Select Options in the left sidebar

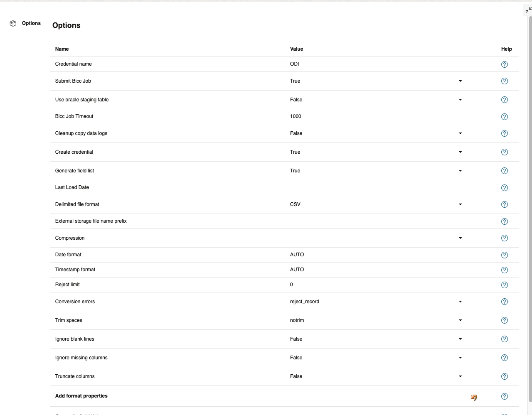[31, 23]
